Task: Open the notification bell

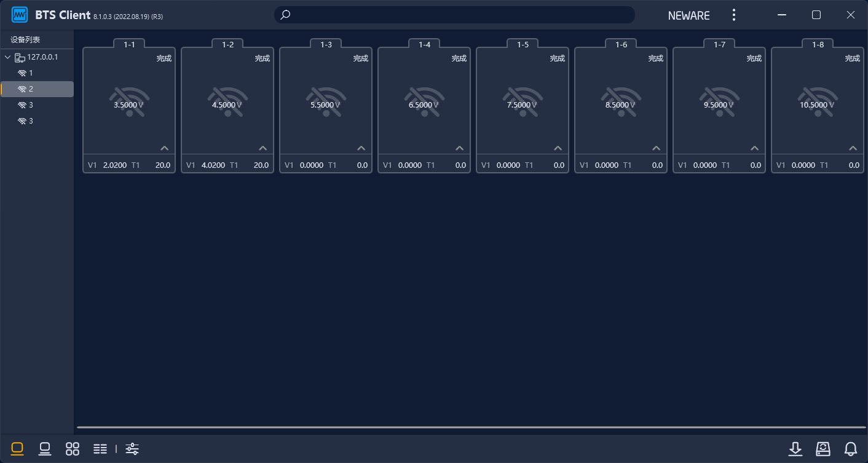Action: 851,449
